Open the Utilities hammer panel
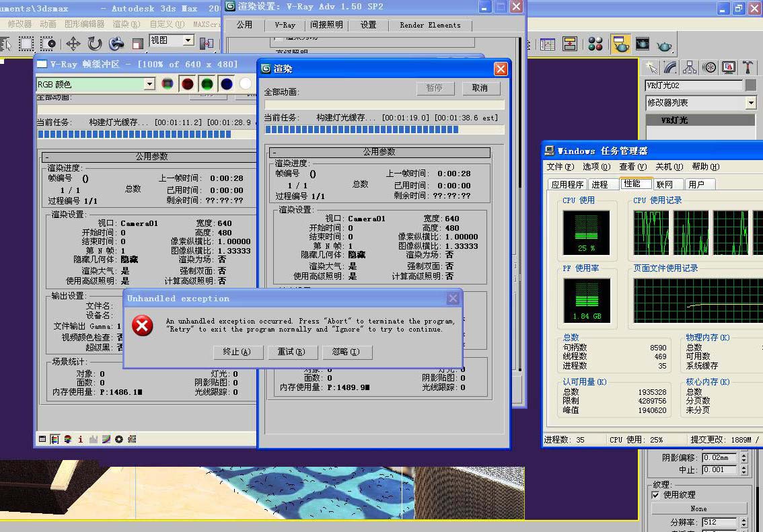Image resolution: width=763 pixels, height=532 pixels. tap(748, 67)
